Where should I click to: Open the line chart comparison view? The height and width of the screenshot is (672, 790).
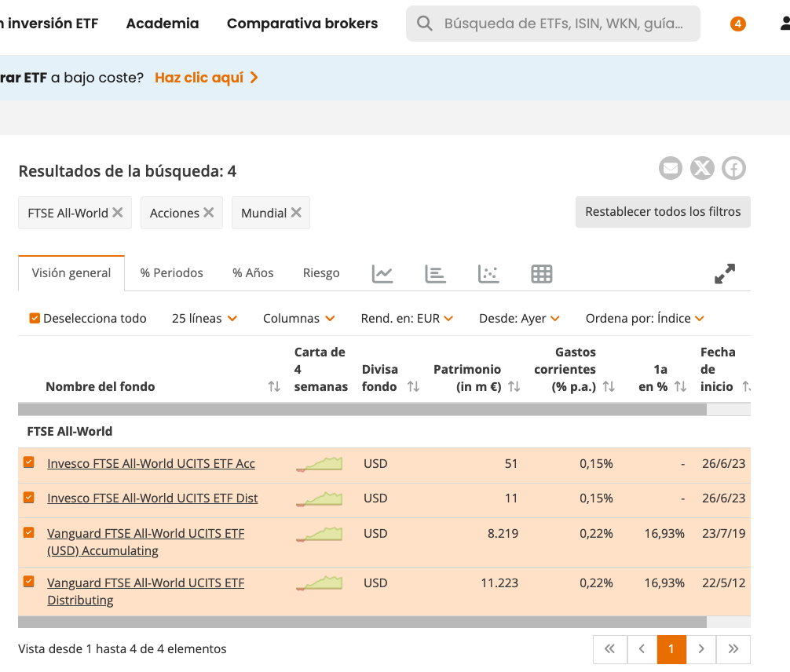point(382,273)
